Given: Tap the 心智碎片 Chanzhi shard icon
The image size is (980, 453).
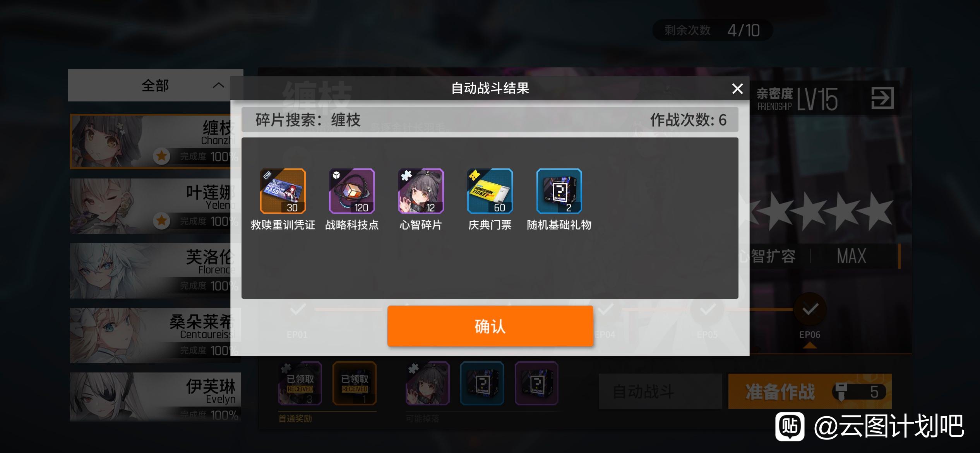Looking at the screenshot, I should (x=421, y=191).
